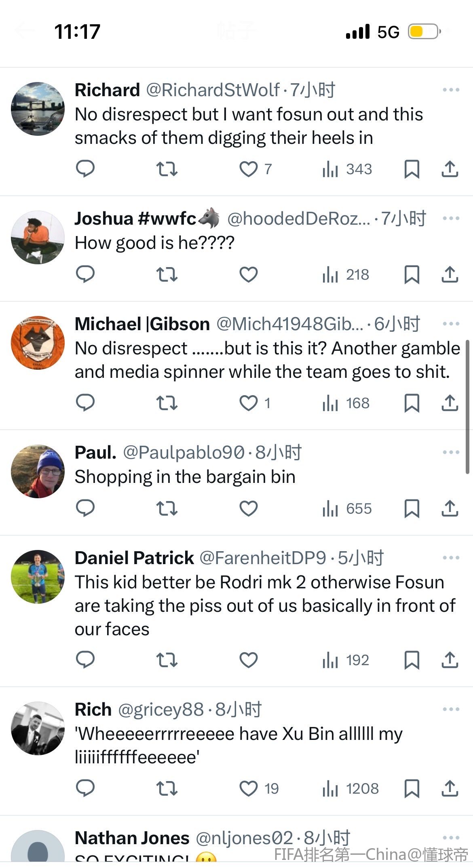Reply to Richard's tweet about Fosun

click(x=85, y=169)
